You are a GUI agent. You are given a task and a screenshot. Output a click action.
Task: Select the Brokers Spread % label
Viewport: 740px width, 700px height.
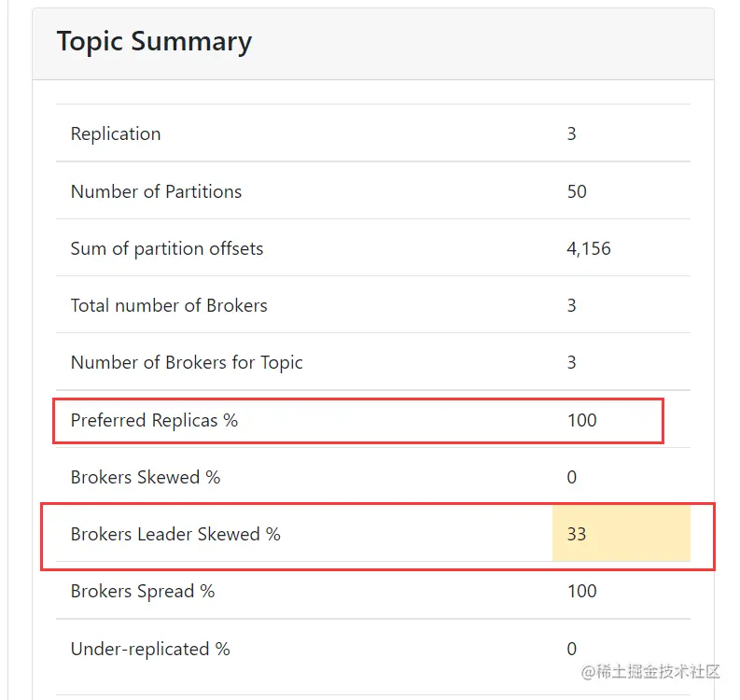click(143, 591)
